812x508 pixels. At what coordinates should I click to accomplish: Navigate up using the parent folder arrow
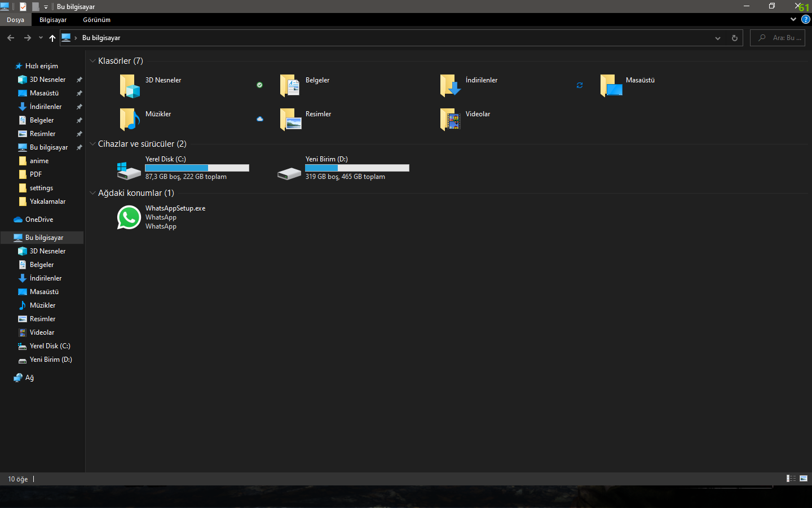(52, 38)
